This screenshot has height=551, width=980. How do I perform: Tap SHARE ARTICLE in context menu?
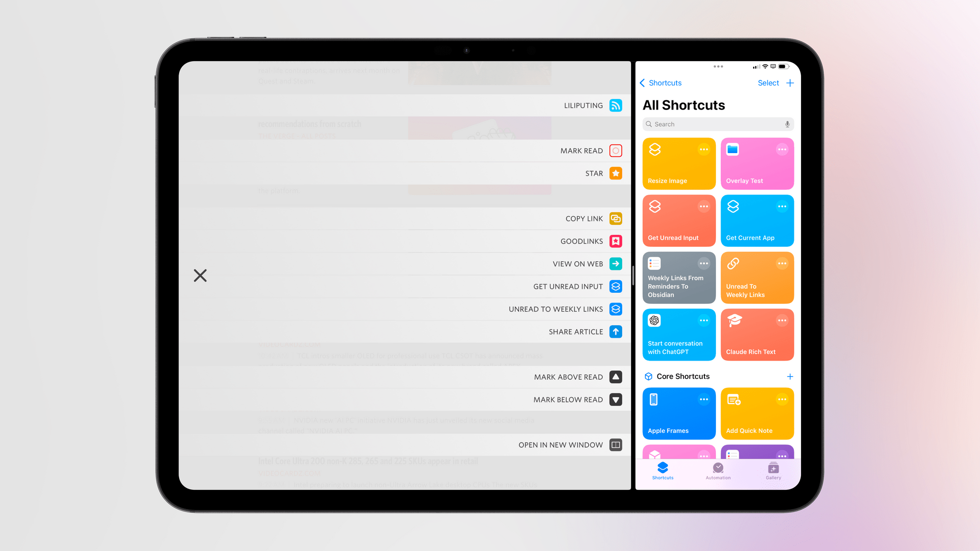coord(576,331)
